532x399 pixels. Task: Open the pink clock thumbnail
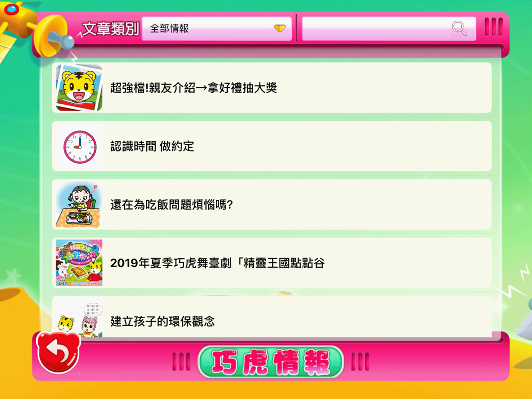click(x=79, y=146)
